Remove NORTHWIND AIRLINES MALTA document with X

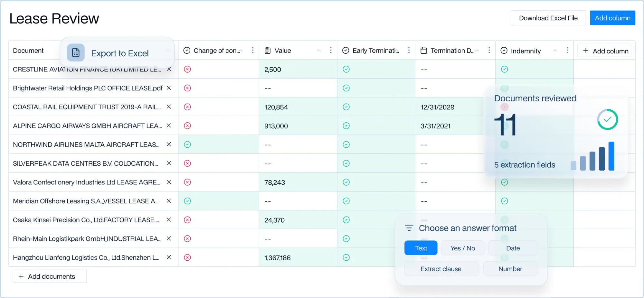point(169,144)
